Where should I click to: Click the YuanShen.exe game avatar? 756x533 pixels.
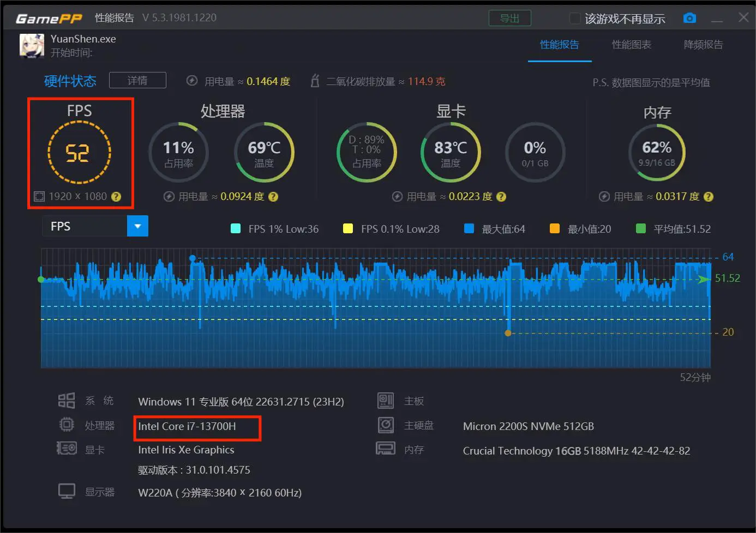pos(32,46)
